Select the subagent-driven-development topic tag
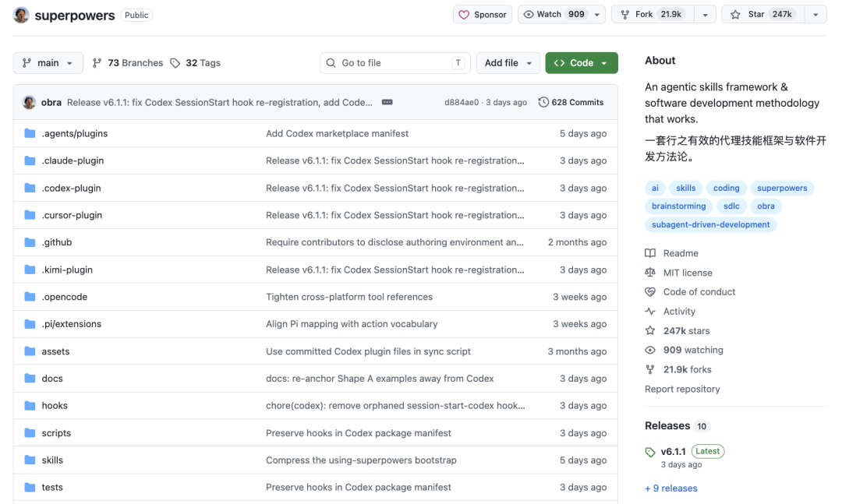Screen dimensions: 842x504 tap(710, 224)
